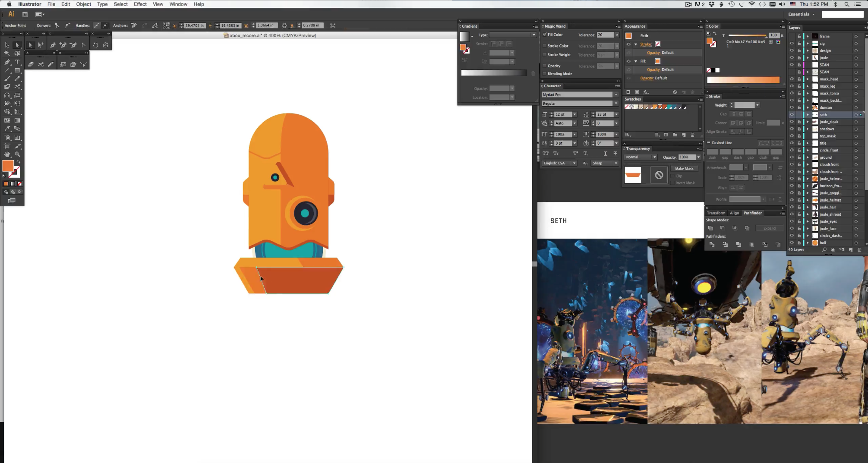Screen dimensions: 868x463
Task: Click the Divide pathfinder button
Action: pyautogui.click(x=712, y=245)
